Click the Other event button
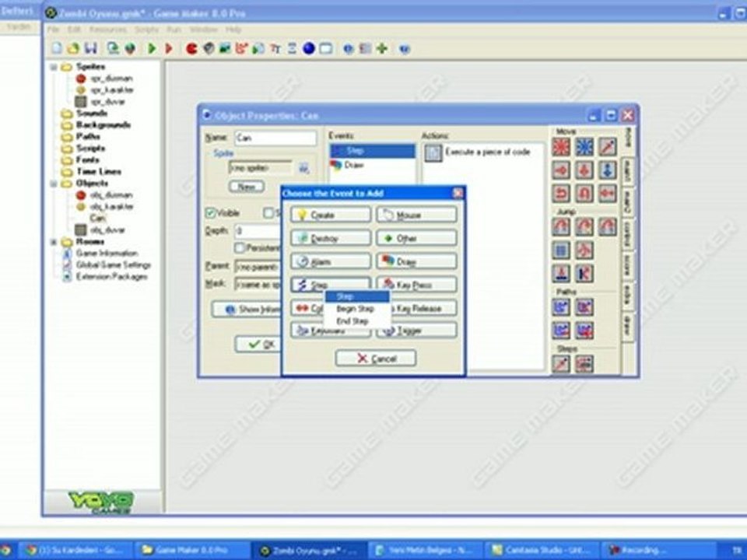The width and height of the screenshot is (747, 560). click(417, 238)
